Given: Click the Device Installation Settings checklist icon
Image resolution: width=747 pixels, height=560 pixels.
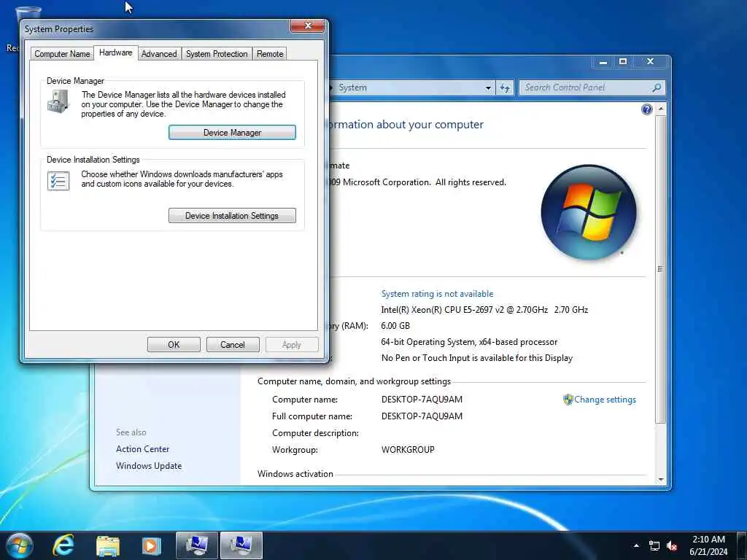Looking at the screenshot, I should 58,181.
